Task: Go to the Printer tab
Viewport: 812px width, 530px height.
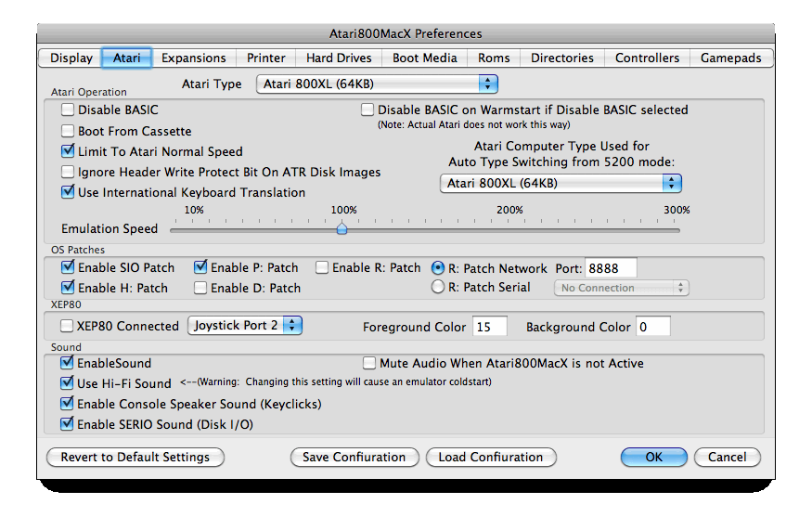Action: tap(265, 58)
